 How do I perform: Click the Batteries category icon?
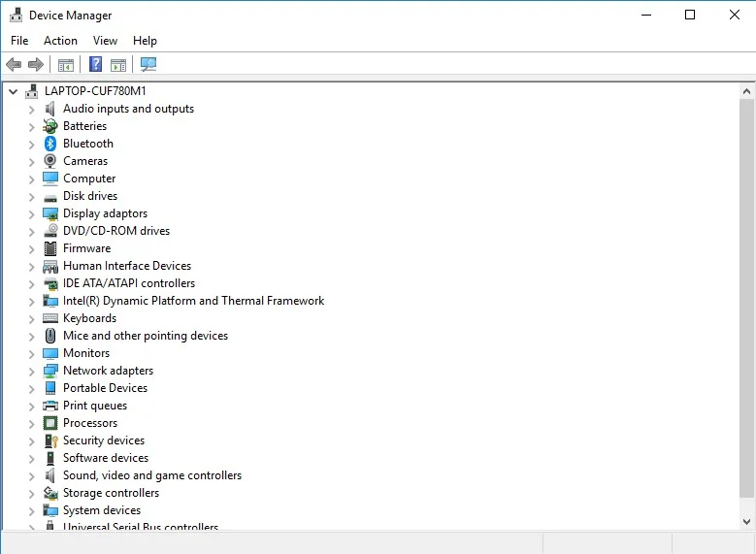(x=50, y=126)
